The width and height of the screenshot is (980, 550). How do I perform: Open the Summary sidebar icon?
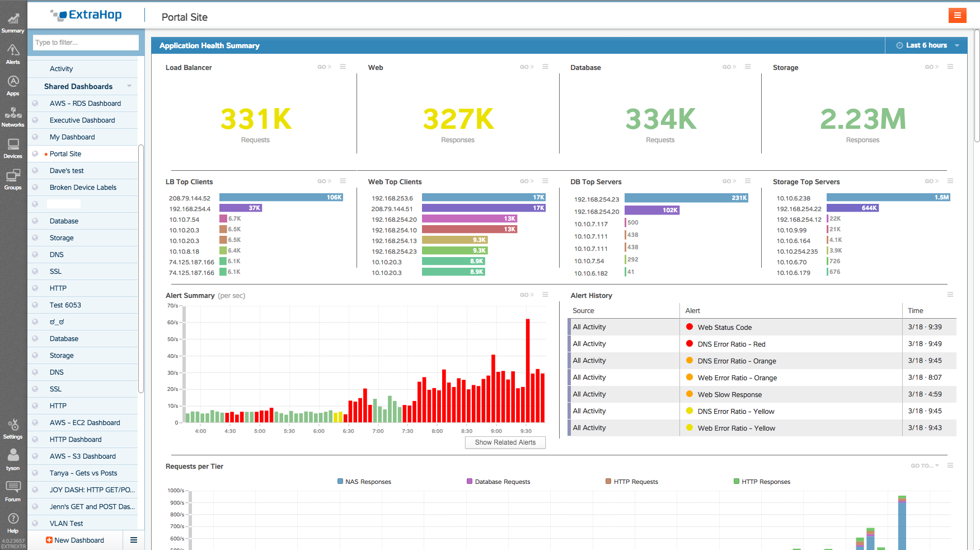tap(13, 23)
